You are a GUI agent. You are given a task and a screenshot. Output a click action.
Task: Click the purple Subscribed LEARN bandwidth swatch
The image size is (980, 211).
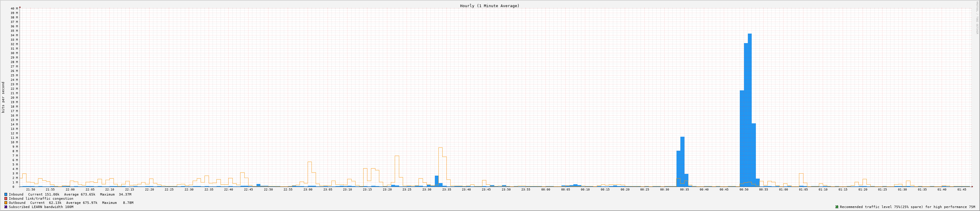(x=6, y=207)
